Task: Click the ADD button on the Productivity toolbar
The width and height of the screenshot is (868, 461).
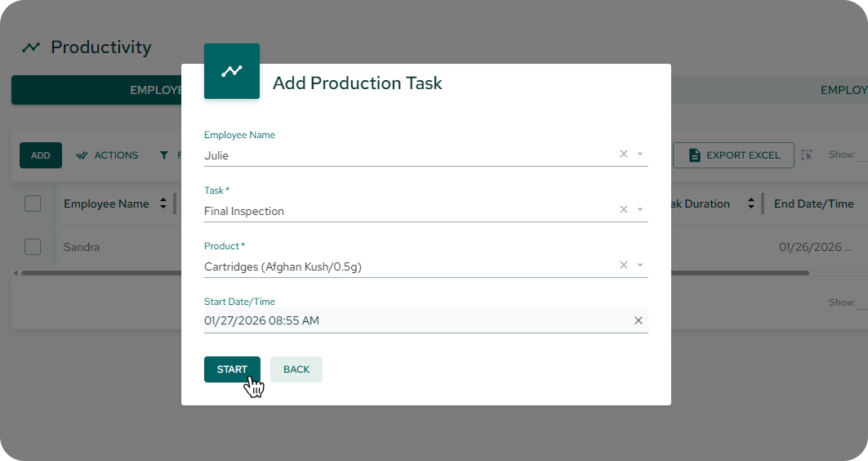Action: 40,155
